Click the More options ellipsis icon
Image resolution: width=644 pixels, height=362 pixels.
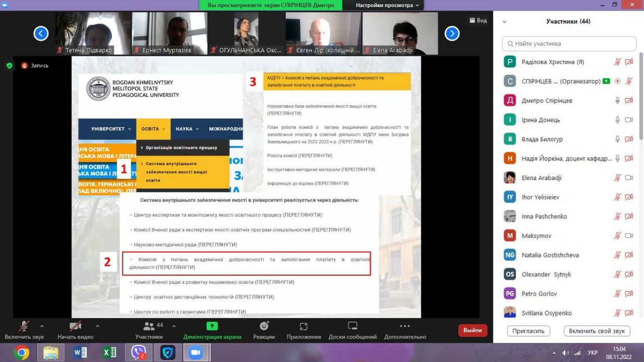click(405, 326)
